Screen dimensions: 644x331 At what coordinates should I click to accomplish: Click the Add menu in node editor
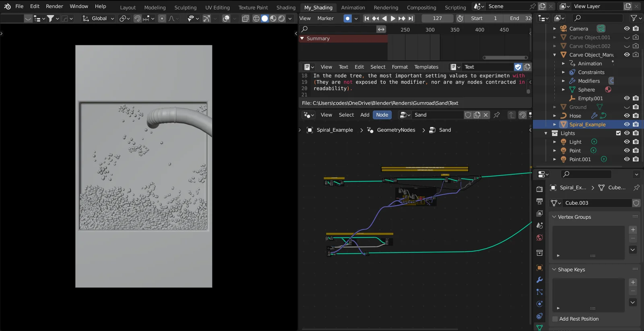click(x=365, y=115)
